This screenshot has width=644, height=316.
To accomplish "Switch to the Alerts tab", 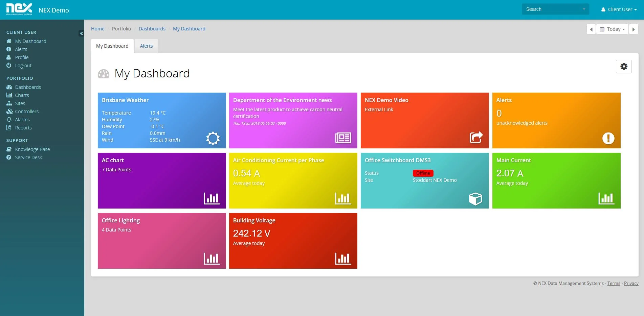I will [146, 46].
